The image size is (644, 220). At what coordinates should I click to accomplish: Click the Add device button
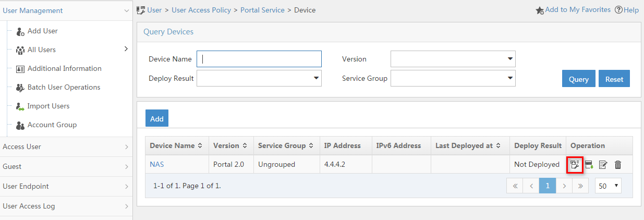coord(157,118)
